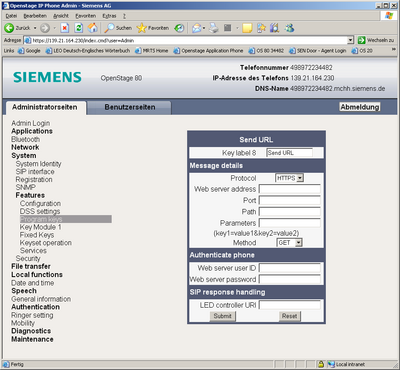The image size is (400, 370).
Task: Select the Program keys sidebar item
Action: pyautogui.click(x=66, y=219)
